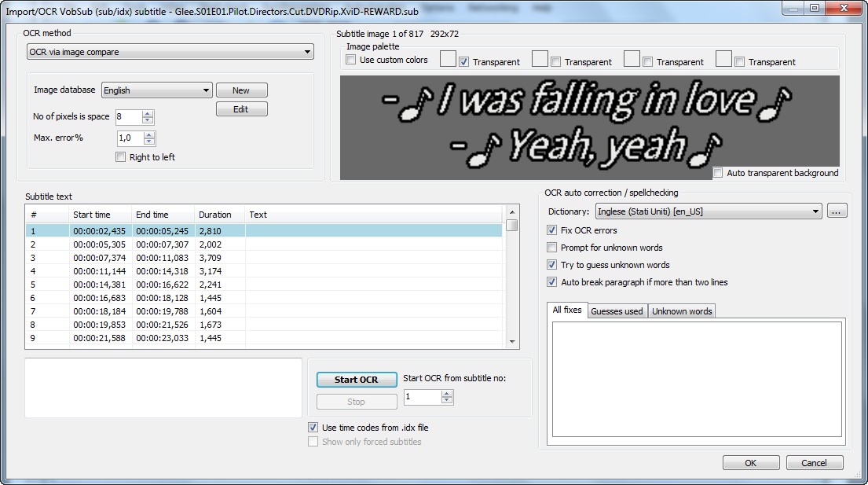Viewport: 868px width, 485px height.
Task: Increase the No of pixels is space value
Action: (x=147, y=113)
